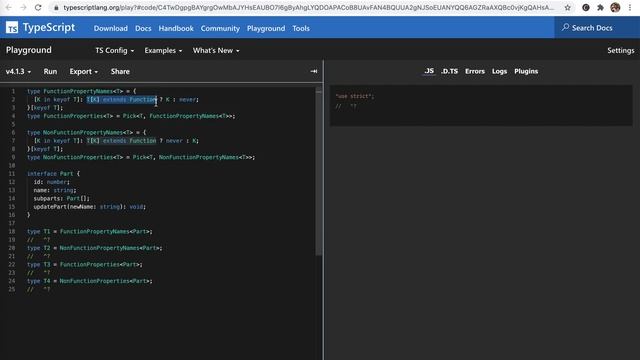Switch to the .D.TS tab
Screen dimensions: 640x360
449,71
